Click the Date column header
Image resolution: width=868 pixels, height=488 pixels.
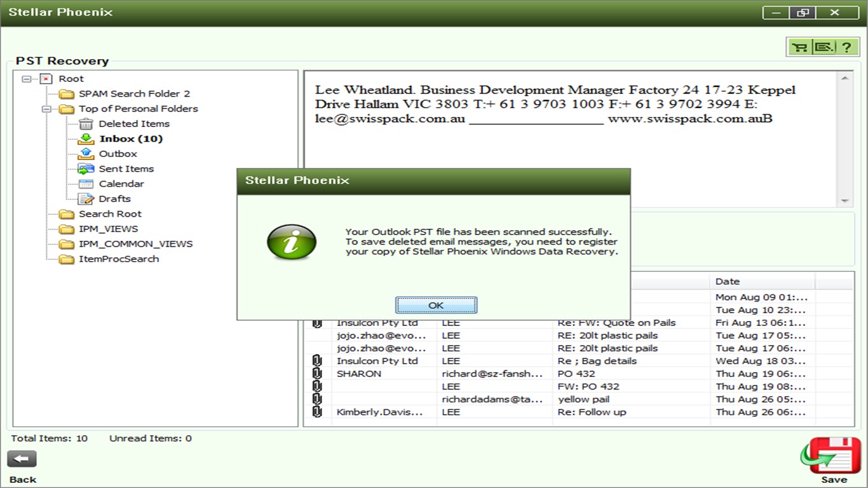762,281
